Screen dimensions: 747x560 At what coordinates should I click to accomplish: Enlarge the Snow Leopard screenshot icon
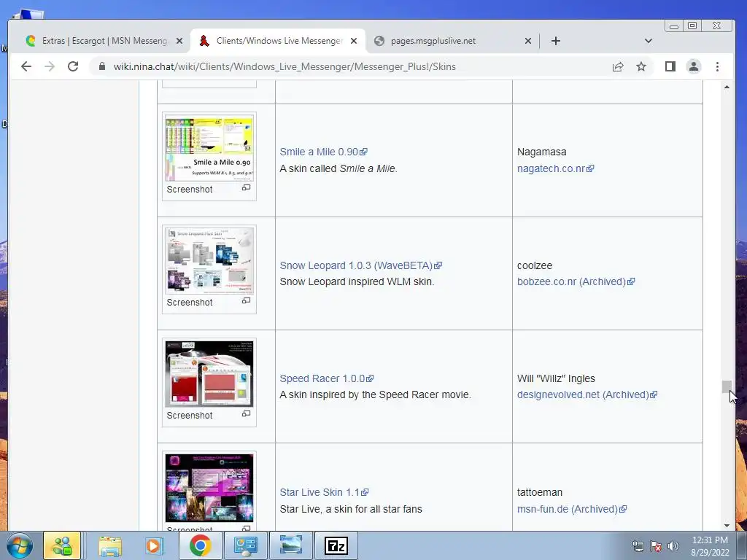(246, 300)
